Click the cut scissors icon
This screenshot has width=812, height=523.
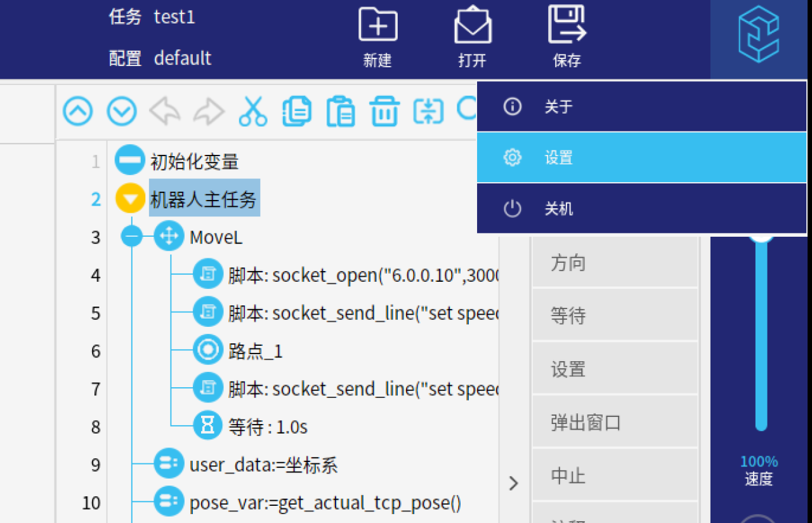[x=252, y=112]
